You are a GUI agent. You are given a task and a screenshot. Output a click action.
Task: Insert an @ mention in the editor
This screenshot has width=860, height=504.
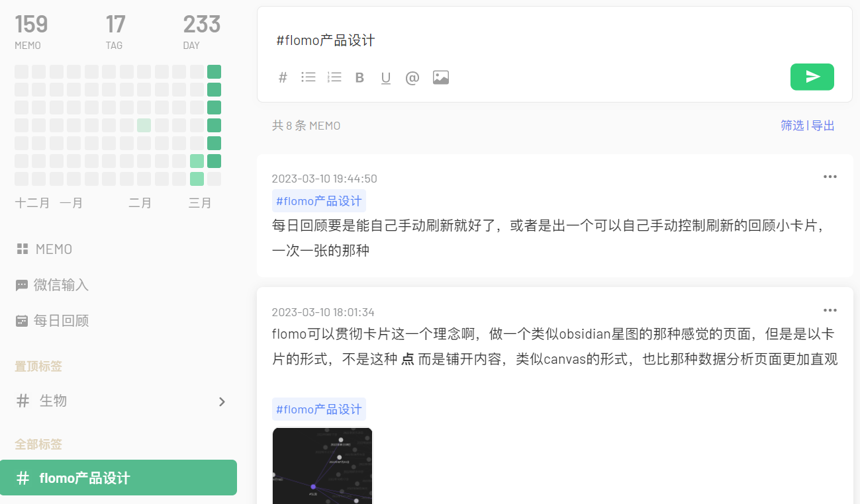click(412, 78)
